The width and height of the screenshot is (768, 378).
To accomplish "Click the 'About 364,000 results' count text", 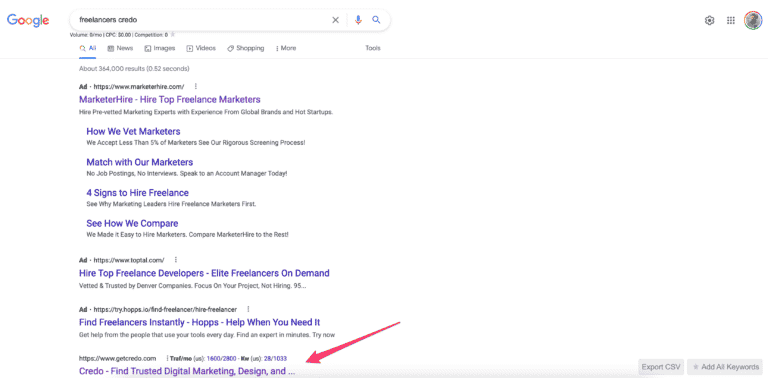I will point(134,69).
